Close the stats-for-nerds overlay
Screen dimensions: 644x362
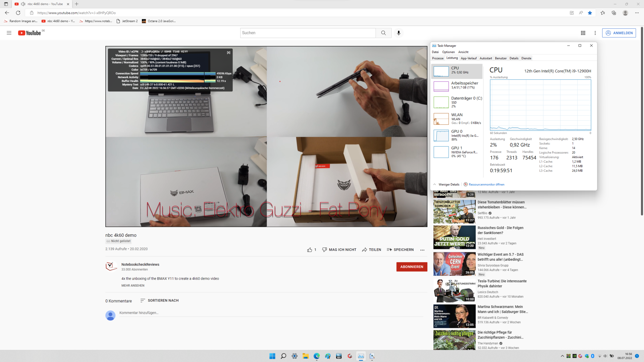pos(228,53)
